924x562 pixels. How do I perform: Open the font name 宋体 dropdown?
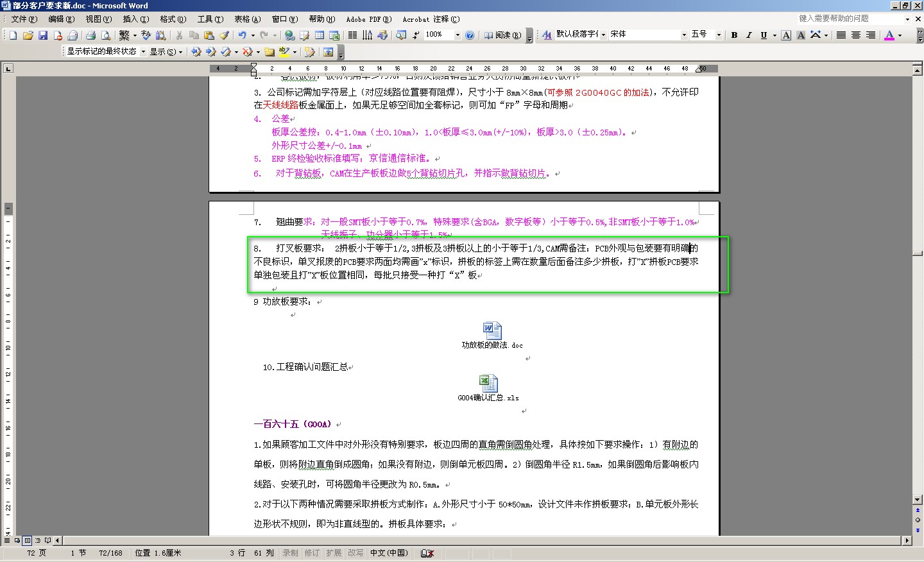pyautogui.click(x=684, y=35)
